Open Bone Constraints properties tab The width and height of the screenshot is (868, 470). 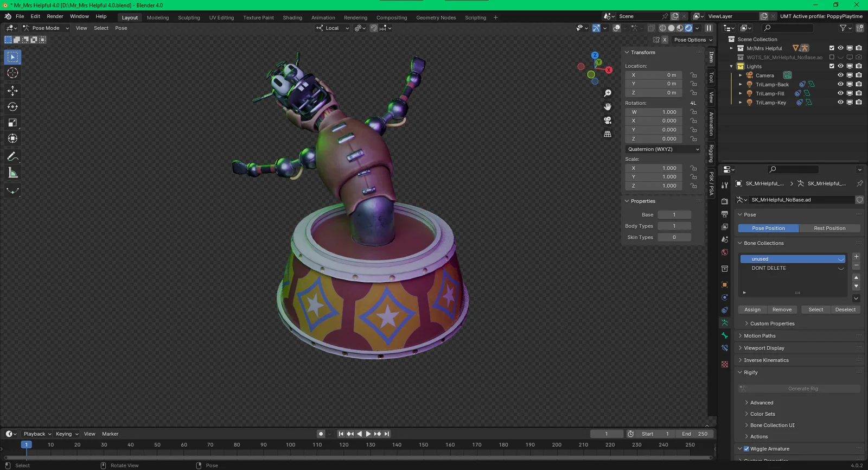pyautogui.click(x=725, y=348)
